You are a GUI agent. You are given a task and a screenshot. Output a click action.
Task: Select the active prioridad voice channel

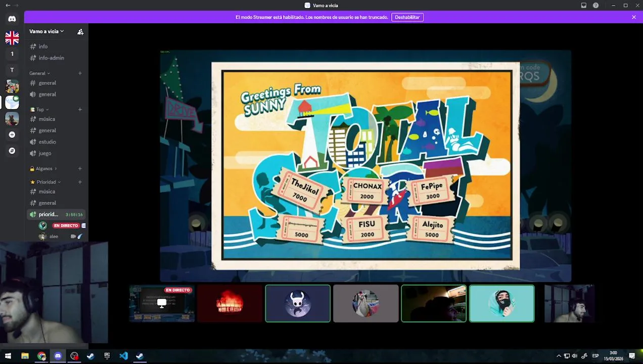click(x=56, y=214)
